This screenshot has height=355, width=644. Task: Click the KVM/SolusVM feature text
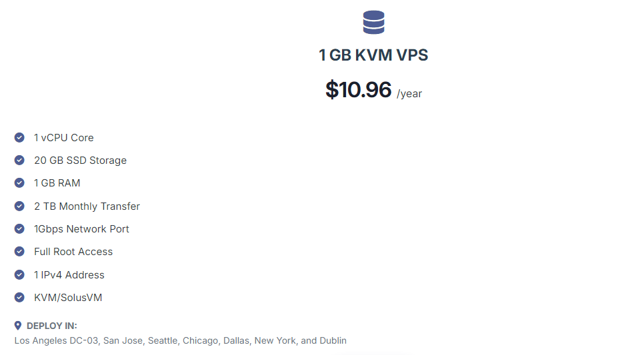[x=68, y=298]
